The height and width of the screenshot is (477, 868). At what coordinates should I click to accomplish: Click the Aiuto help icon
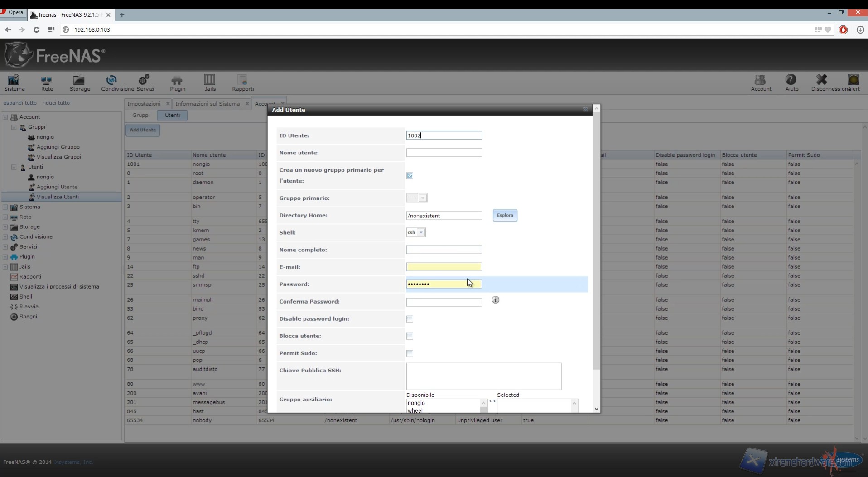tap(791, 83)
